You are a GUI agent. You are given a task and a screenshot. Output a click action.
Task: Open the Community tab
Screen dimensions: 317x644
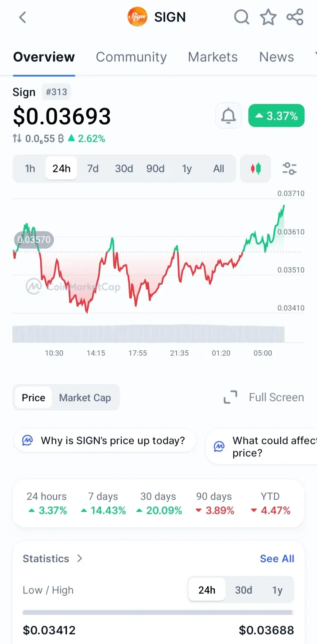pyautogui.click(x=131, y=57)
